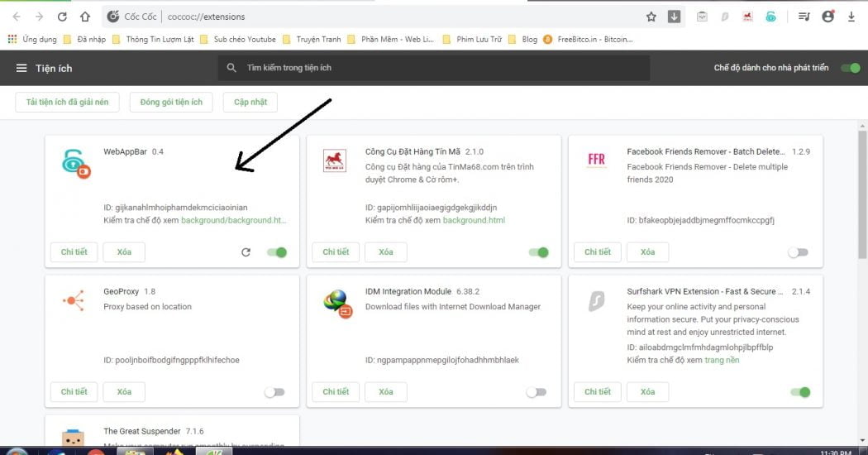
Task: Open Tín Mã background.html inspect link
Action: (x=474, y=220)
